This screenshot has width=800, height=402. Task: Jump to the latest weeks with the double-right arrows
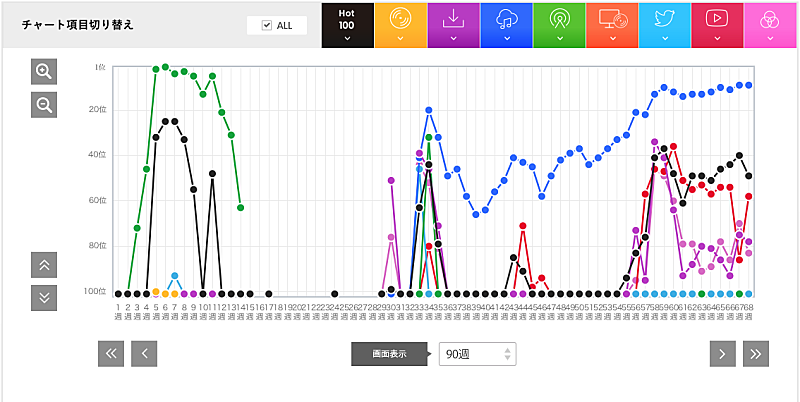[x=756, y=354]
